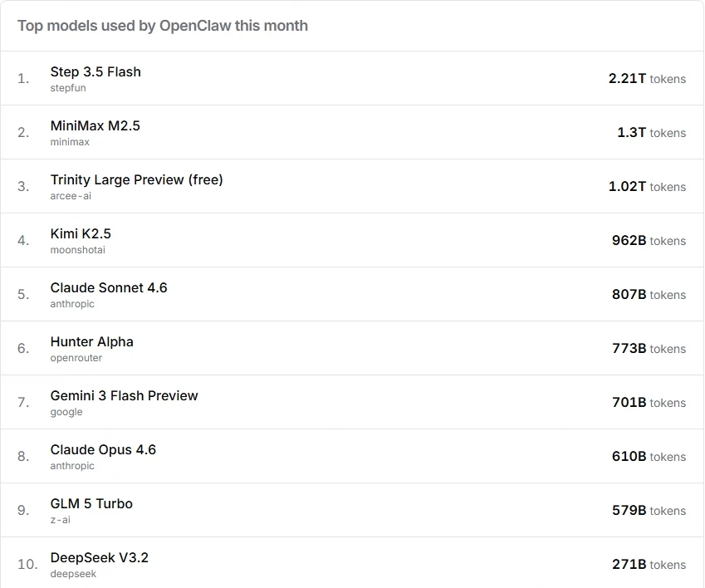Click the 701B tokens value
The width and height of the screenshot is (705, 588).
click(649, 402)
